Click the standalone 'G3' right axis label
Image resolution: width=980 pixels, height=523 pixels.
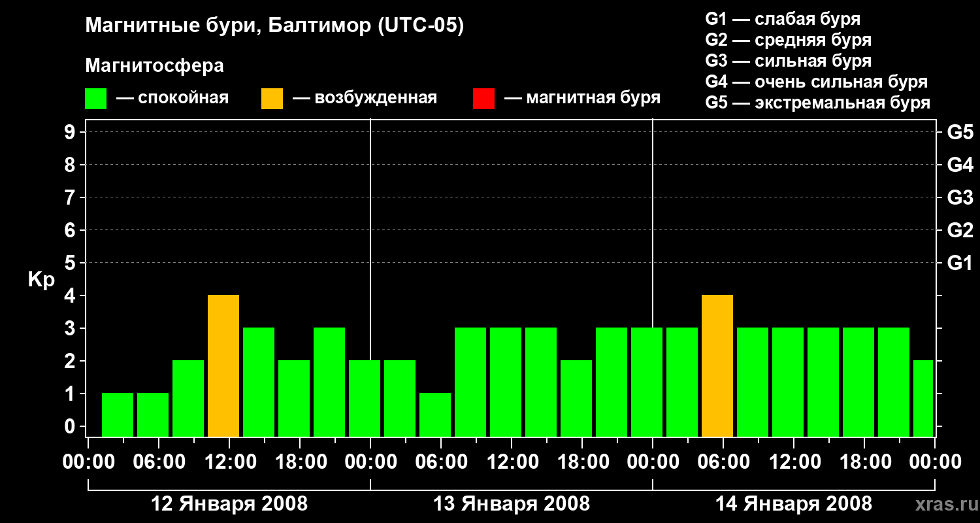tap(960, 197)
